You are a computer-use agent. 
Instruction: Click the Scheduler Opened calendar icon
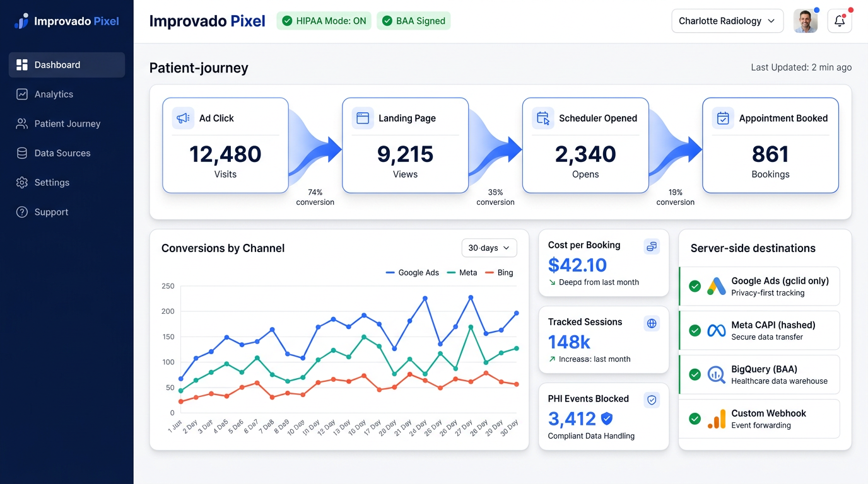[542, 118]
